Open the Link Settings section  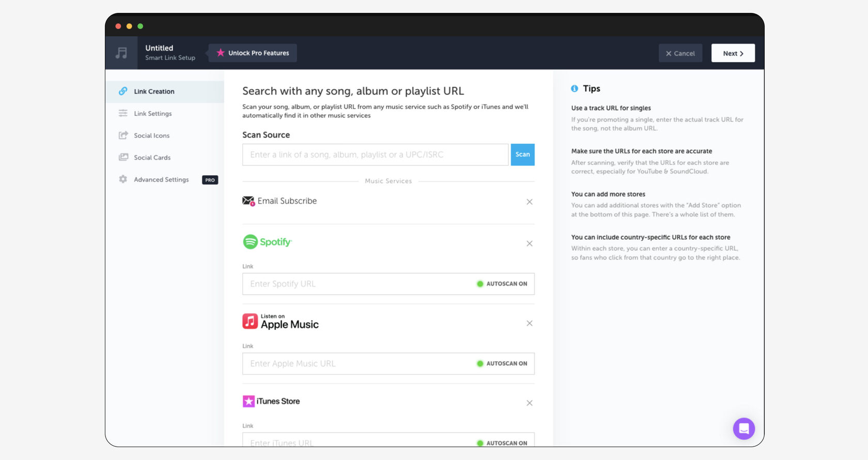click(152, 114)
